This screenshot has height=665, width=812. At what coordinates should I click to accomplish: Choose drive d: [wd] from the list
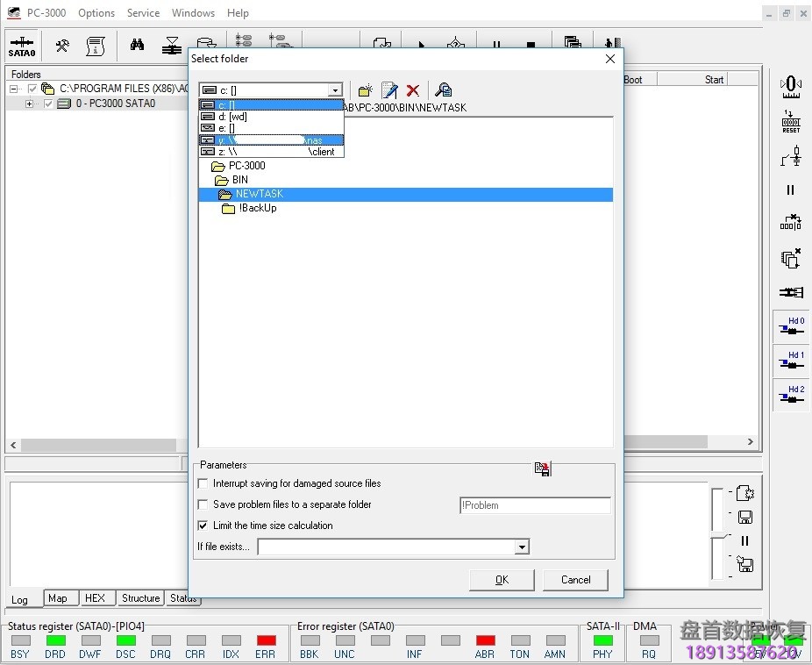233,117
